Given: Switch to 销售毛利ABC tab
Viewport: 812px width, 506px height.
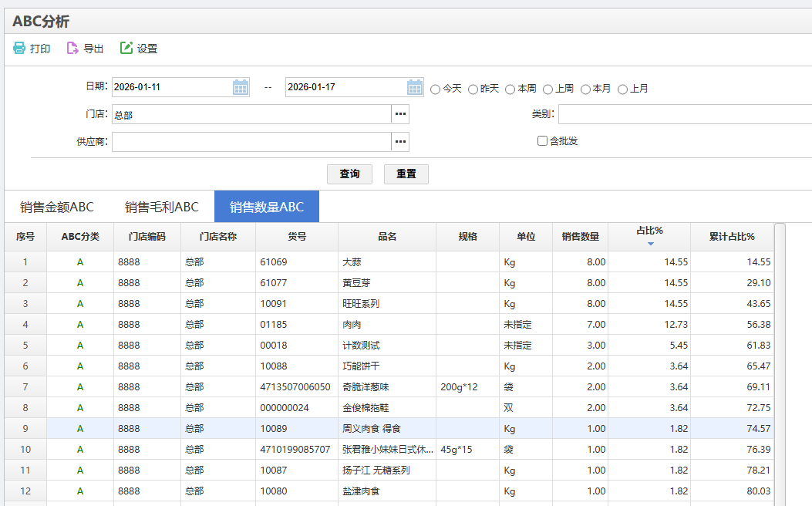Looking at the screenshot, I should point(162,207).
